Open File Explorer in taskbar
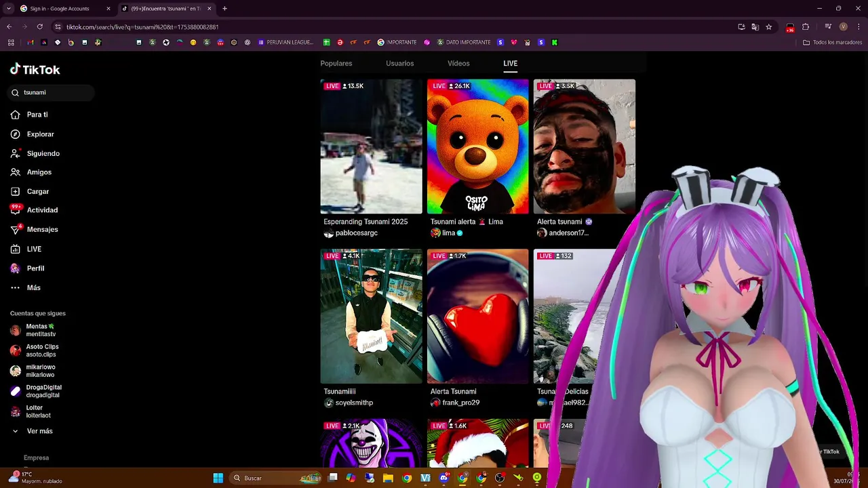Screen dimensions: 868x488 (388, 478)
